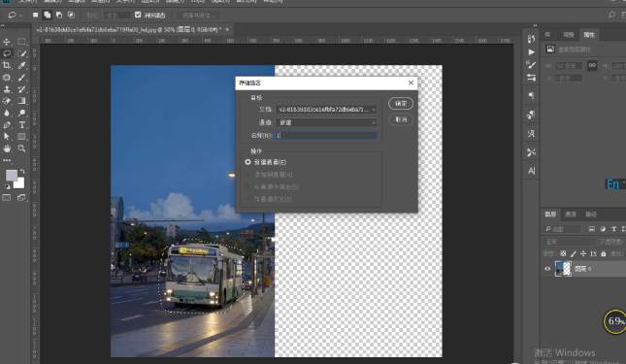Image resolution: width=626 pixels, height=364 pixels.
Task: Select the Dodge tool
Action: (22, 113)
